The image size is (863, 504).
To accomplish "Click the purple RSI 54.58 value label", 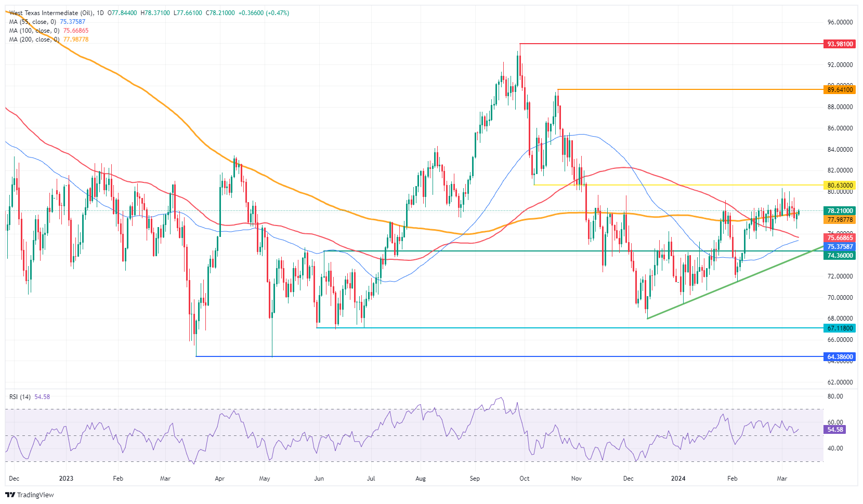I will point(835,430).
